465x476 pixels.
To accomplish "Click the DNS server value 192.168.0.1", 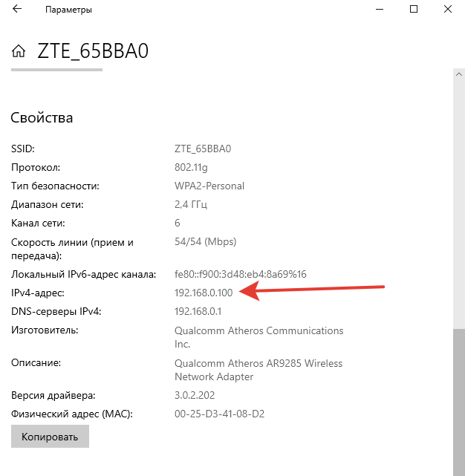I will (198, 311).
